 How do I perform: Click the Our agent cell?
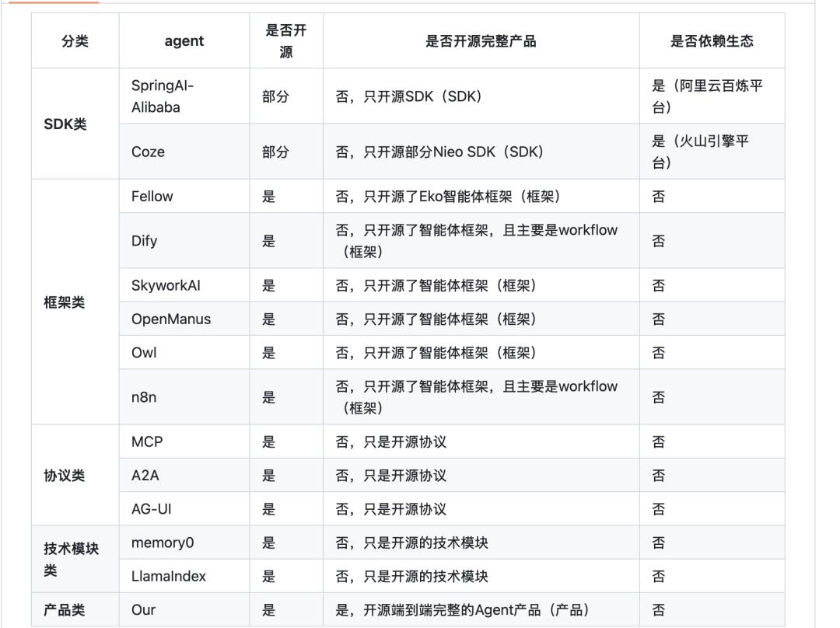click(x=184, y=610)
